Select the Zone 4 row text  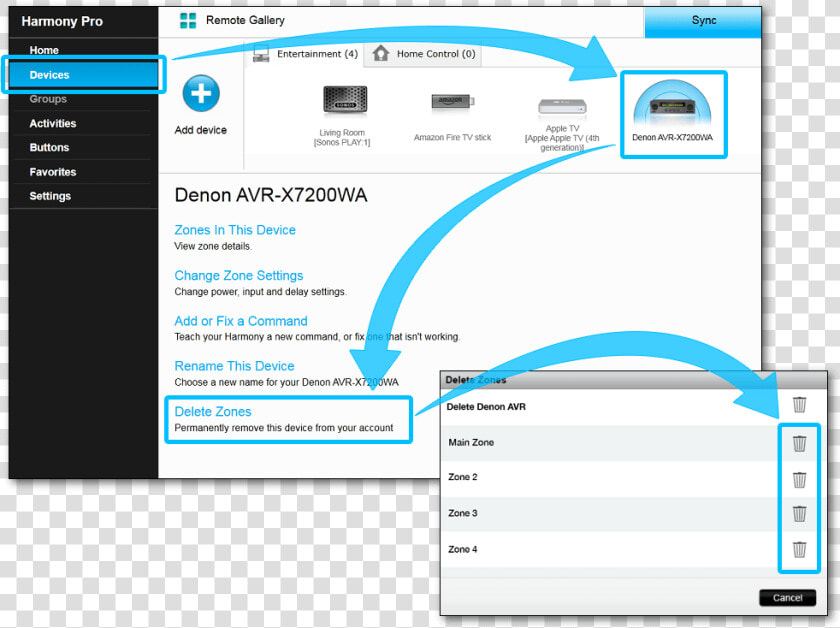(x=463, y=549)
